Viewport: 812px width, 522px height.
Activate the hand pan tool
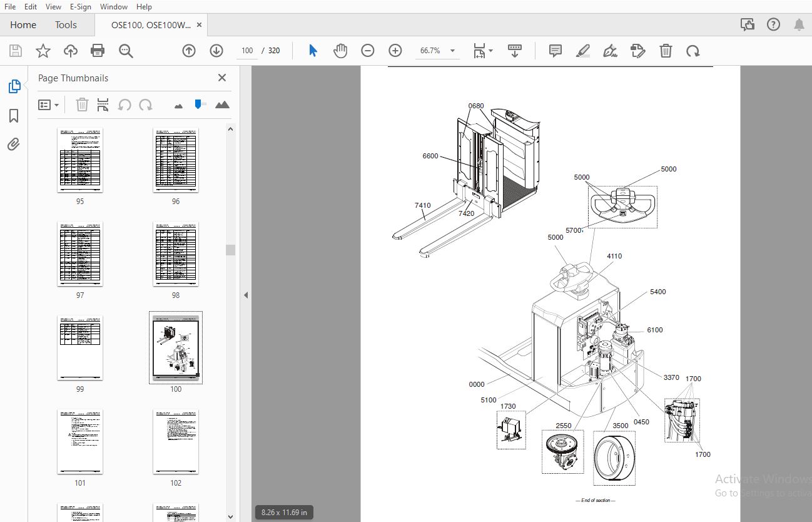click(x=340, y=51)
